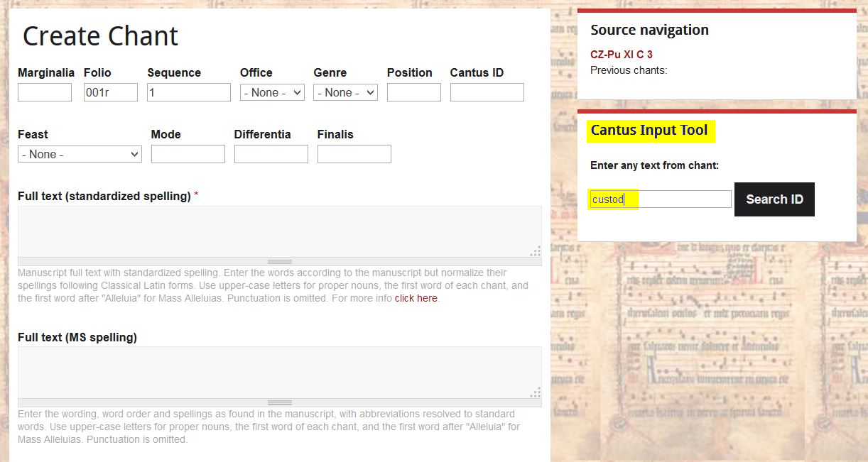The image size is (868, 462).
Task: Click into the Sequence field
Action: point(189,92)
